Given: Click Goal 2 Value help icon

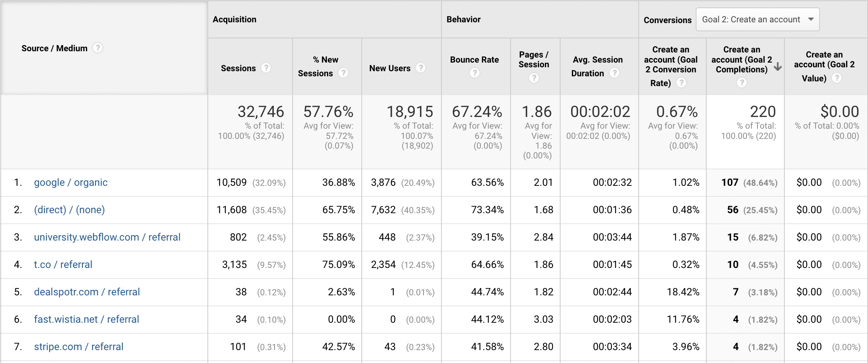Looking at the screenshot, I should click(837, 78).
